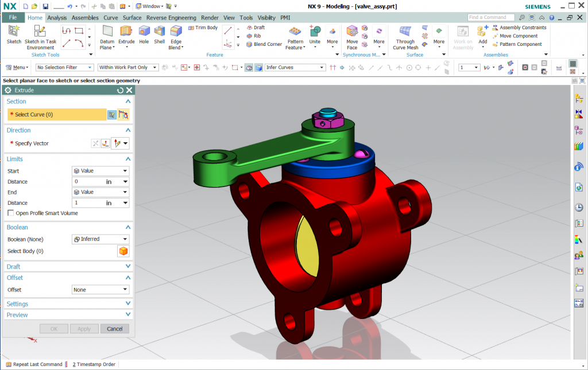Open the Start limit Value dropdown

(100, 171)
